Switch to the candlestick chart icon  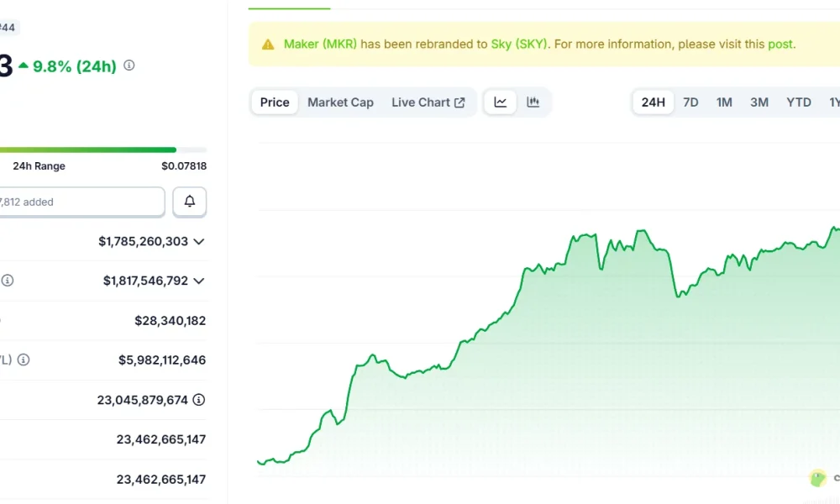pos(533,101)
